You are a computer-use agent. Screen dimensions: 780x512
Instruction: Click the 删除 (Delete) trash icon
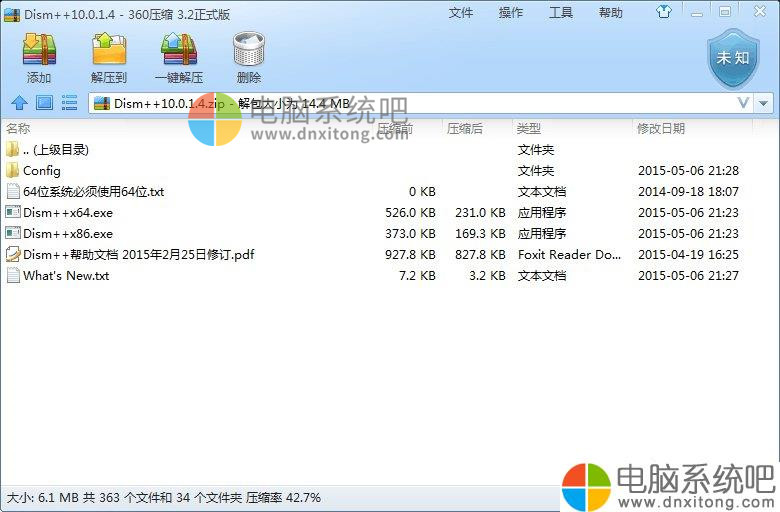coord(249,49)
